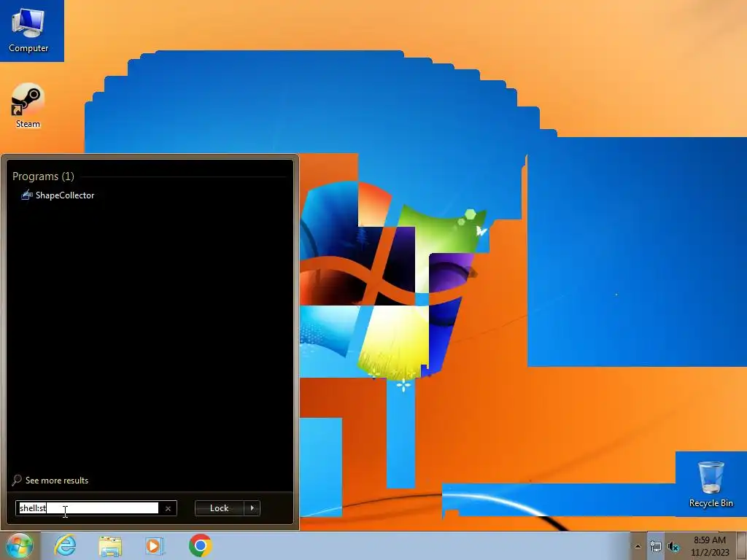Open Internet Explorer from the taskbar
747x560 pixels.
point(65,545)
